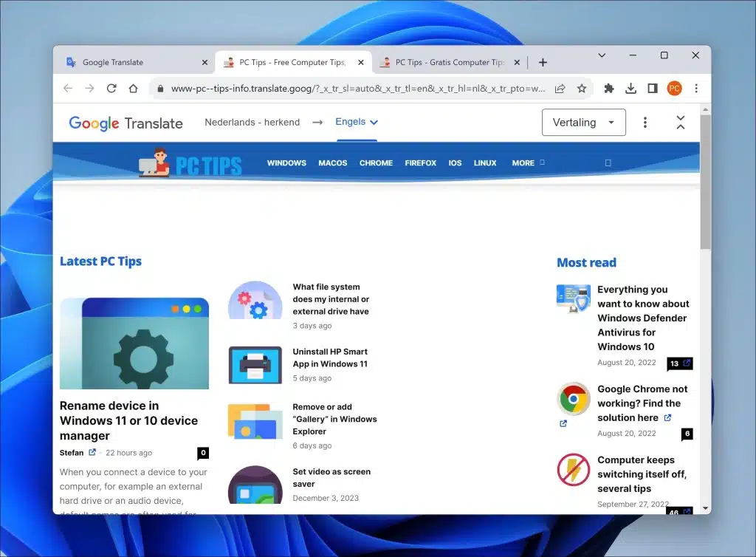
Task: Select the WINDOWS menu item
Action: [x=286, y=163]
